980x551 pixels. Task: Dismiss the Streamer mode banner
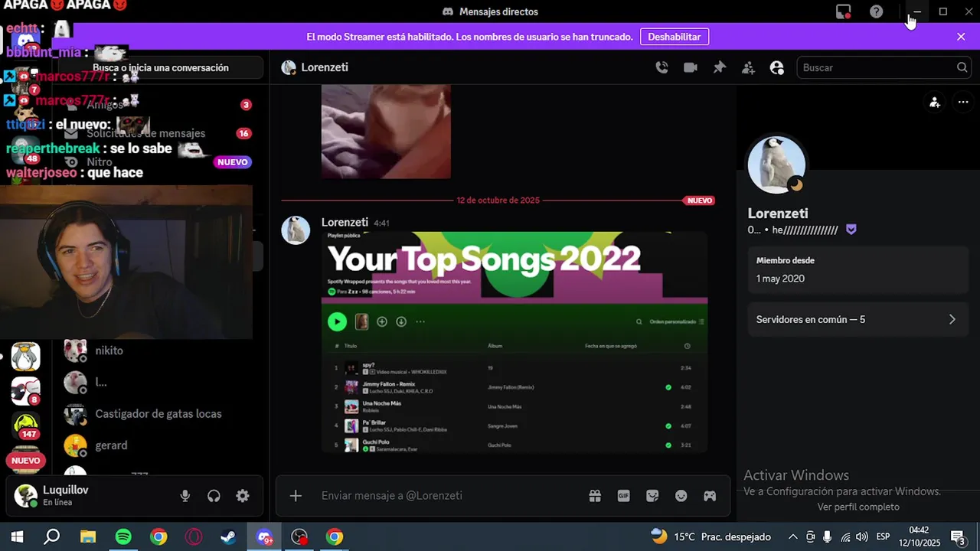961,37
